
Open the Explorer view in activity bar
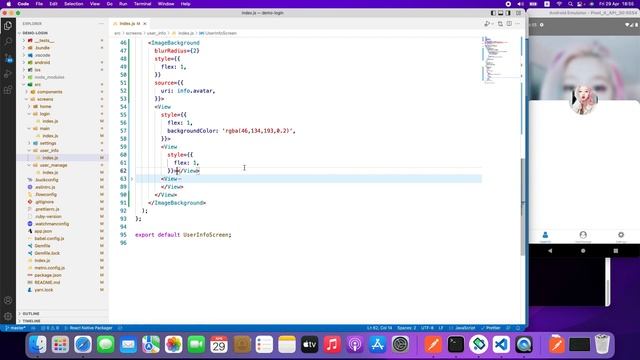coord(8,26)
